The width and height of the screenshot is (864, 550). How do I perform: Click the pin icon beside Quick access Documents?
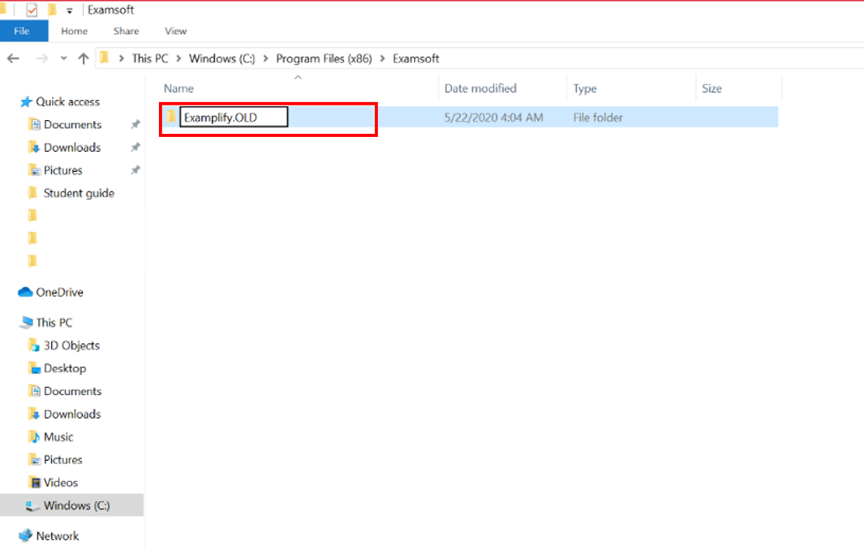point(135,125)
